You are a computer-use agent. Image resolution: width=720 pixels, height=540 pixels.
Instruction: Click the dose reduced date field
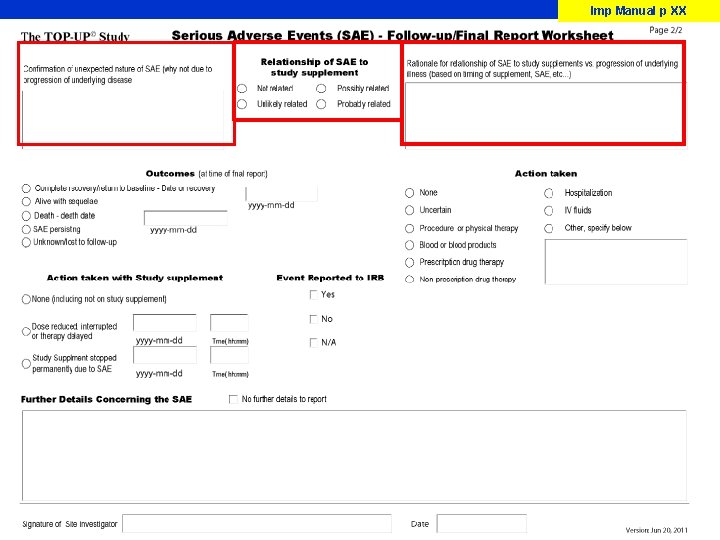[165, 323]
